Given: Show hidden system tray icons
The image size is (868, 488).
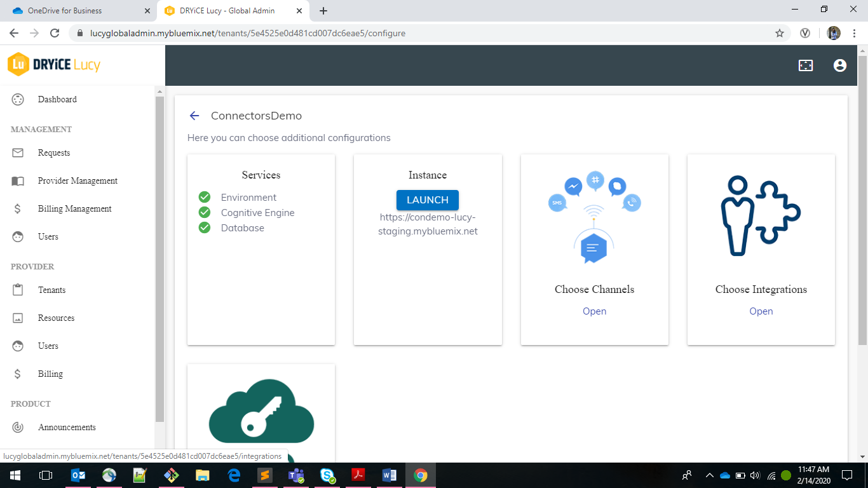Looking at the screenshot, I should point(709,475).
